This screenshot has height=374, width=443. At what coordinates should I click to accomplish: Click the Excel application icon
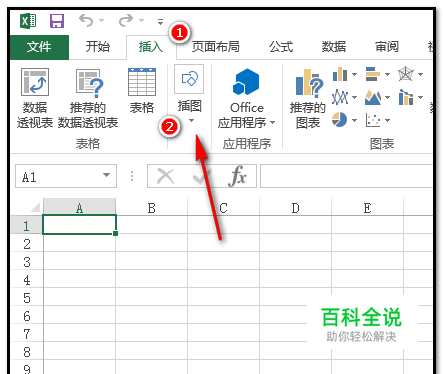pyautogui.click(x=28, y=21)
